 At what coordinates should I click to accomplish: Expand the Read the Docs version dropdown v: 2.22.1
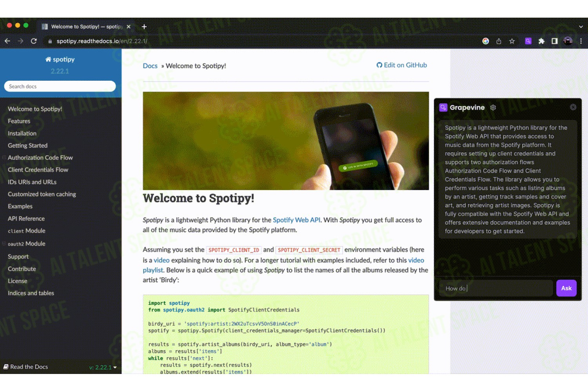tap(103, 367)
